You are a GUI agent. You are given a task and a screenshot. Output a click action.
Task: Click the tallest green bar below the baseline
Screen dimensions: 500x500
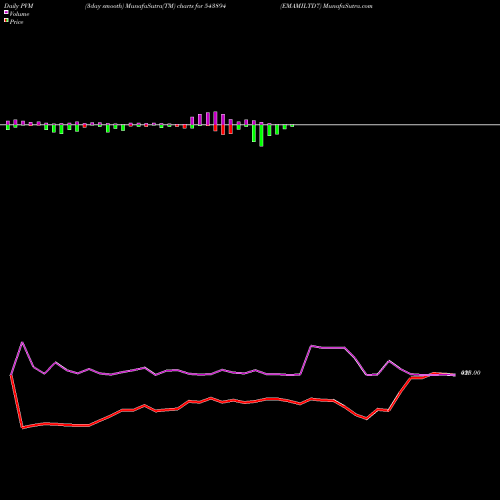coord(261,135)
